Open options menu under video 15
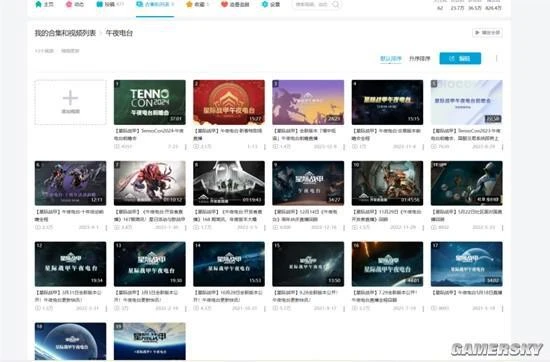The height and width of the screenshot is (362, 550). click(x=344, y=308)
